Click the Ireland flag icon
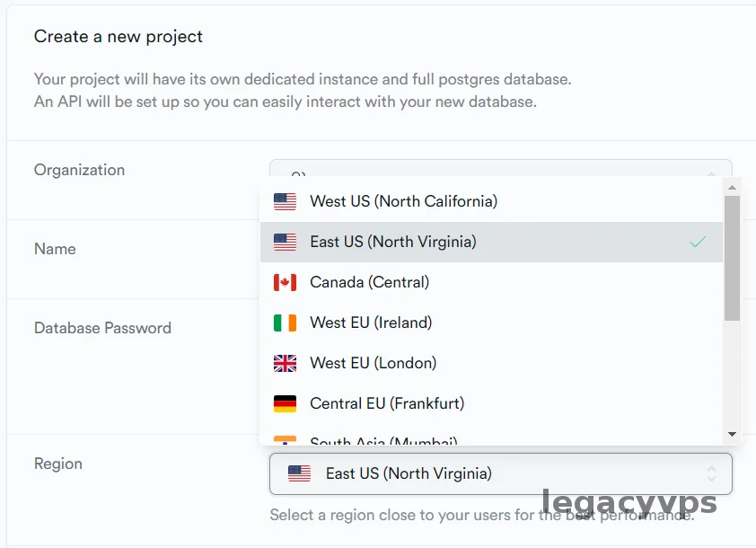This screenshot has height=548, width=756. click(x=285, y=323)
